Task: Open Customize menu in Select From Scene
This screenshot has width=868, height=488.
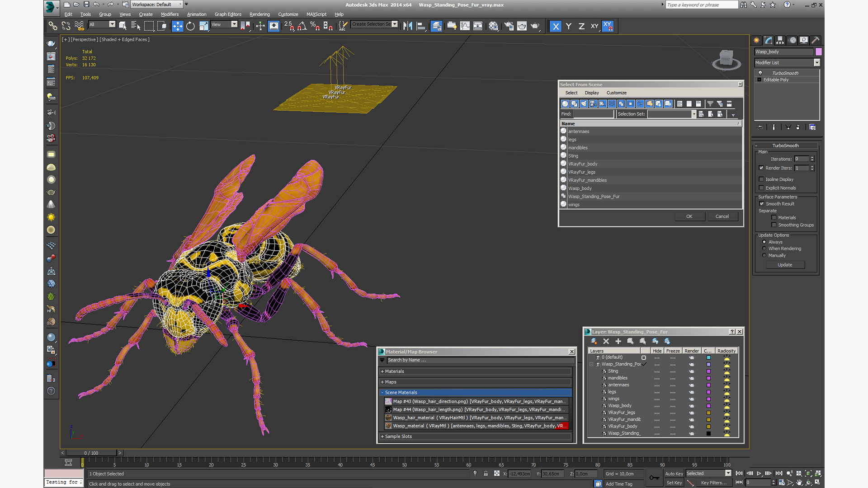Action: click(x=617, y=93)
